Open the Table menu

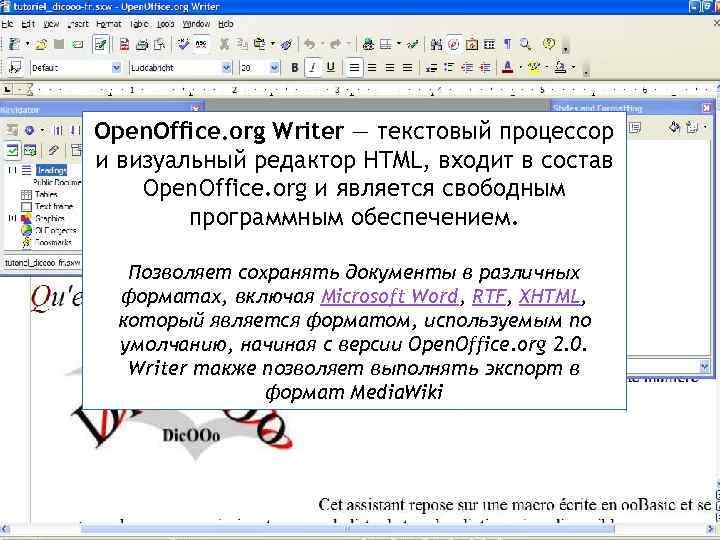(139, 24)
